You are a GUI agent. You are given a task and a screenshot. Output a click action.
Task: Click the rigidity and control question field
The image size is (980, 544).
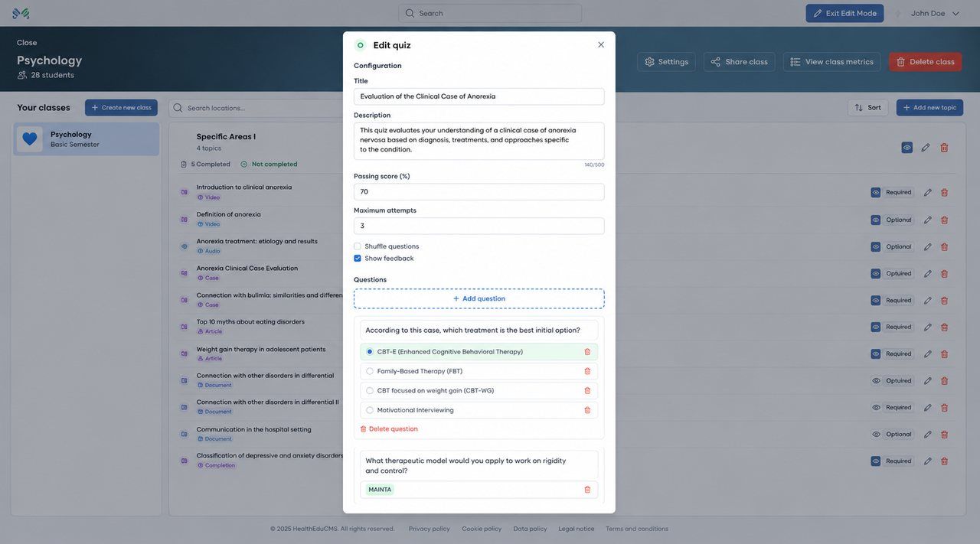coord(479,466)
